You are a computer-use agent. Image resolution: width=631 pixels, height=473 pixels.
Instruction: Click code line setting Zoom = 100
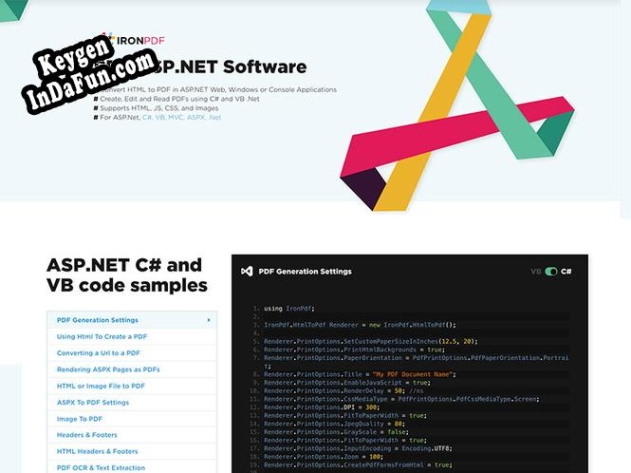click(x=324, y=457)
